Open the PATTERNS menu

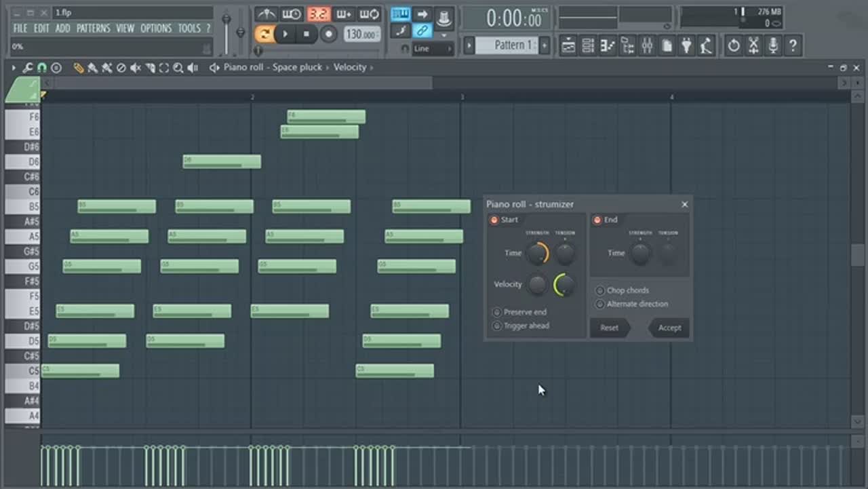[x=93, y=28]
